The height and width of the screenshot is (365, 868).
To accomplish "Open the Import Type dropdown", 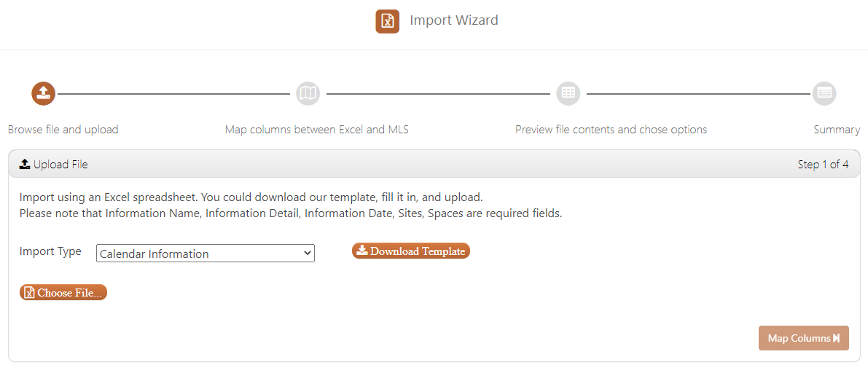I will [206, 254].
